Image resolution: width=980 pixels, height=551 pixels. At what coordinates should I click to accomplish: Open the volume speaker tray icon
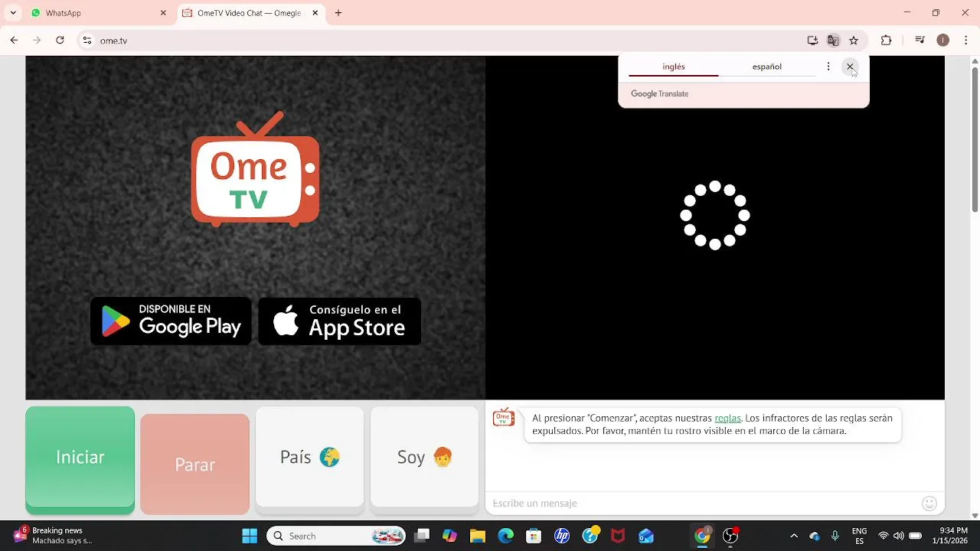[899, 536]
